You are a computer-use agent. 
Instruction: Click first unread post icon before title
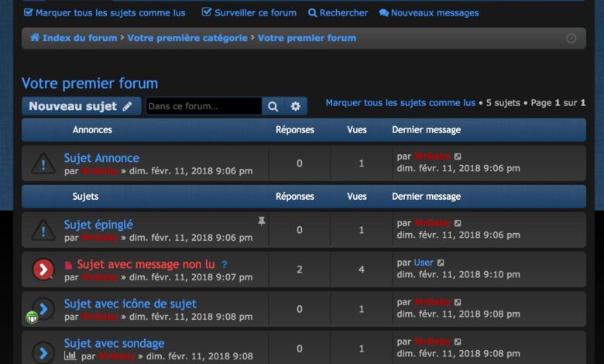point(68,265)
